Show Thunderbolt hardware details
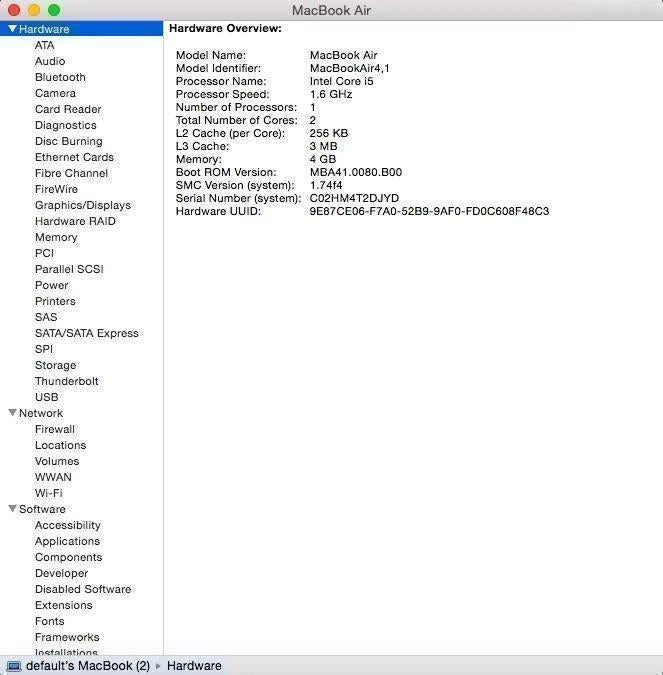Screen dimensions: 663x675 click(x=66, y=381)
